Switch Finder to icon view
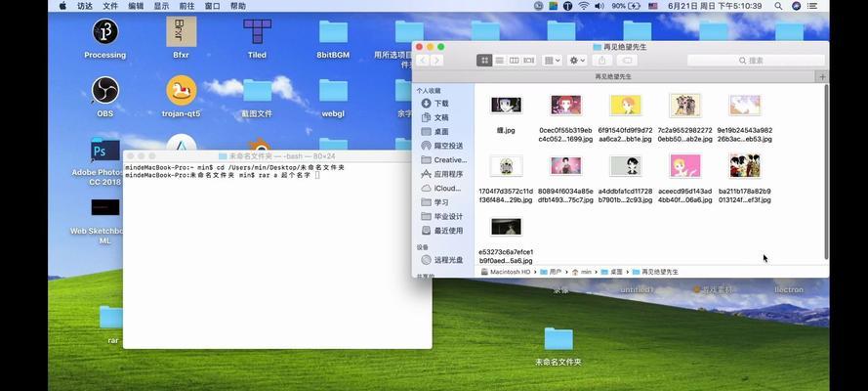The height and width of the screenshot is (391, 868). [484, 61]
